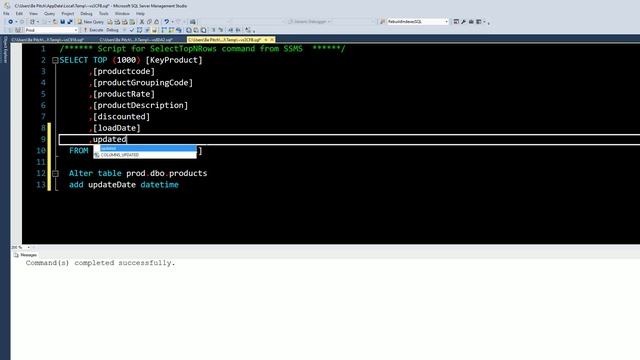Click the Paste icon in toolbar

click(x=156, y=22)
